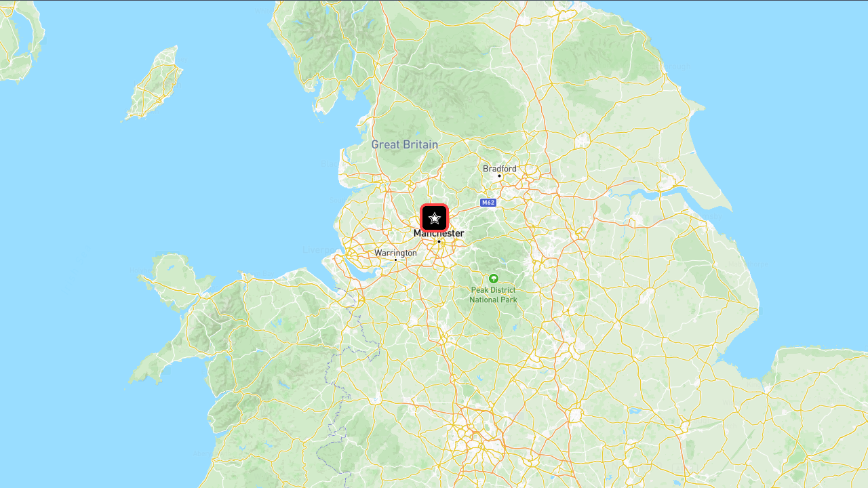Click the Bradford city dot marker
The width and height of the screenshot is (868, 488).
(x=500, y=176)
